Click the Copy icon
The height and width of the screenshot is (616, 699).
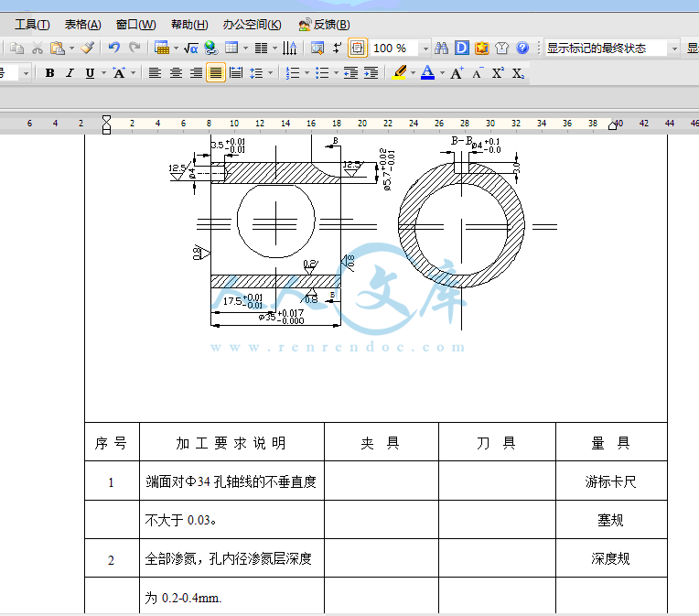point(17,49)
